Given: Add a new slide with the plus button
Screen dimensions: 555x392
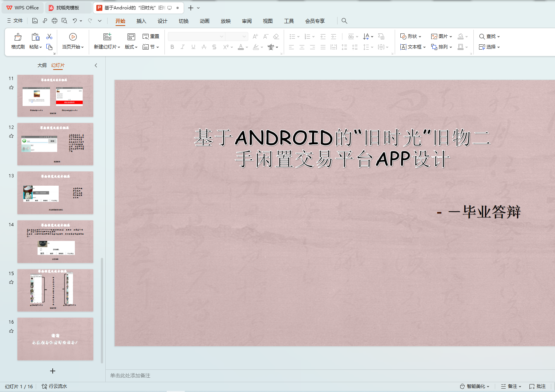Looking at the screenshot, I should [x=53, y=371].
